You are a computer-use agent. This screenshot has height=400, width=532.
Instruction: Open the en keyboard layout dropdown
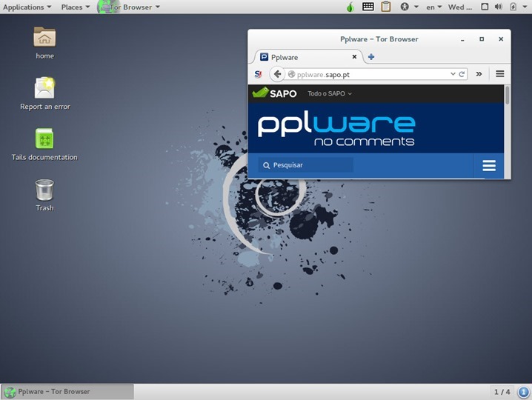tap(433, 7)
